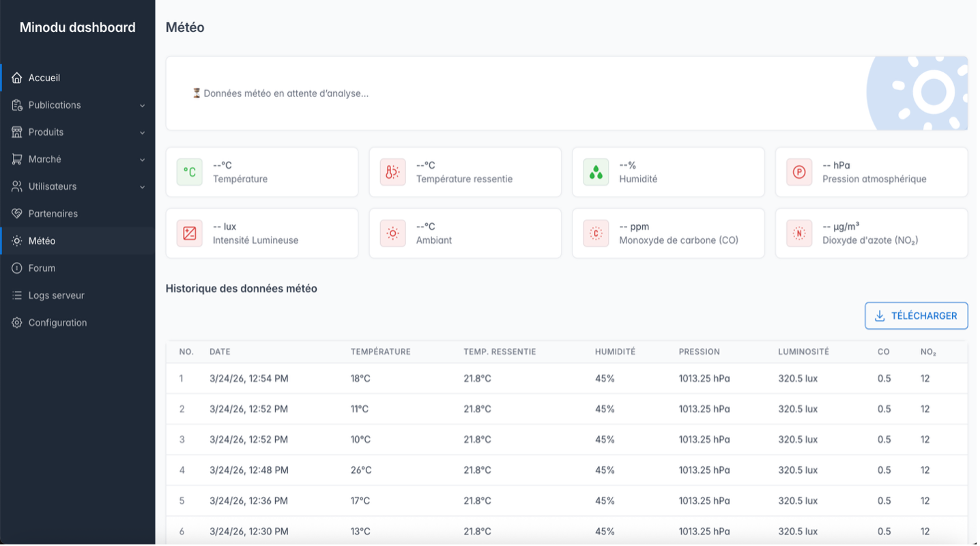Click the green °C Température icon

(x=190, y=172)
